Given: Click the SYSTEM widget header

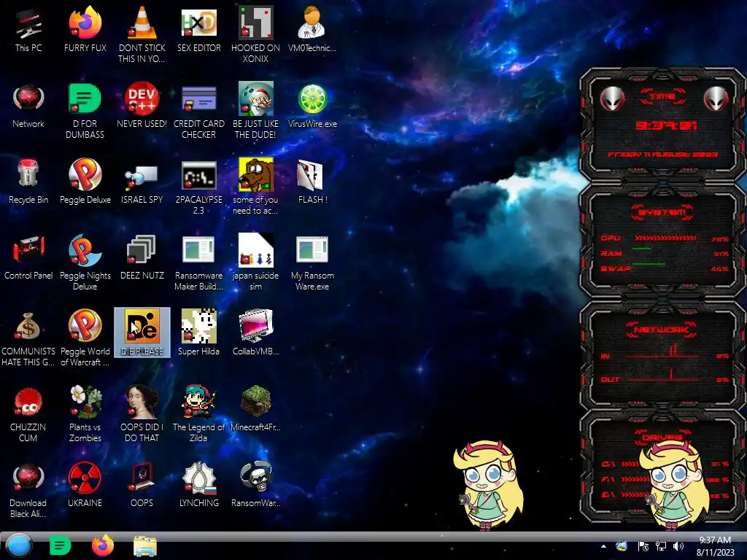Looking at the screenshot, I should [662, 212].
